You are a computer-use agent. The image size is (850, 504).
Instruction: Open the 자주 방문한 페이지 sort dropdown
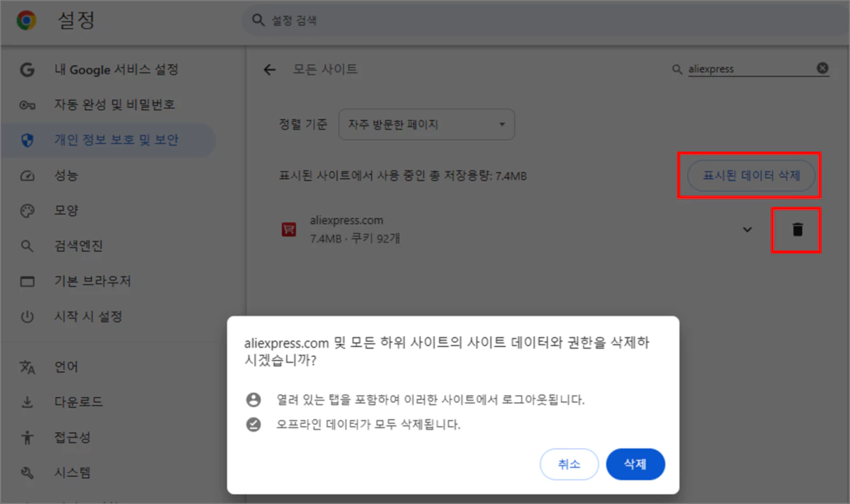426,124
